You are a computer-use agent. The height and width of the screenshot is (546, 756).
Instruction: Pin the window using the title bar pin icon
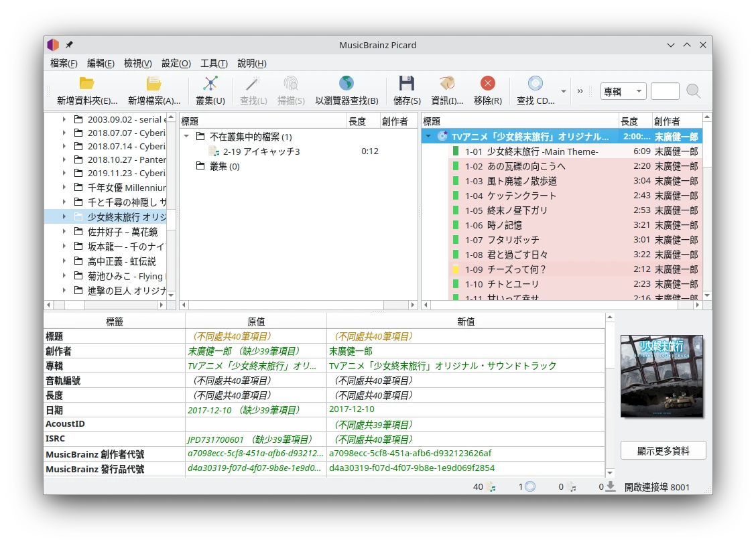point(69,45)
